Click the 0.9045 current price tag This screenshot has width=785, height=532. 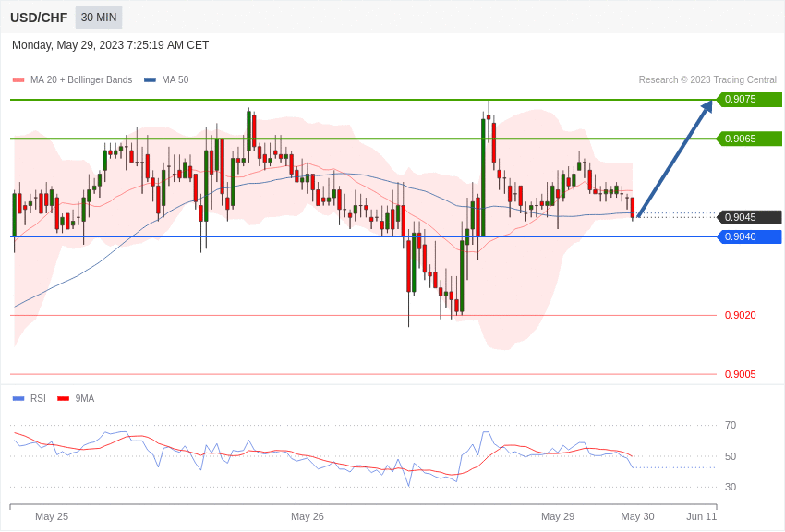pos(750,217)
